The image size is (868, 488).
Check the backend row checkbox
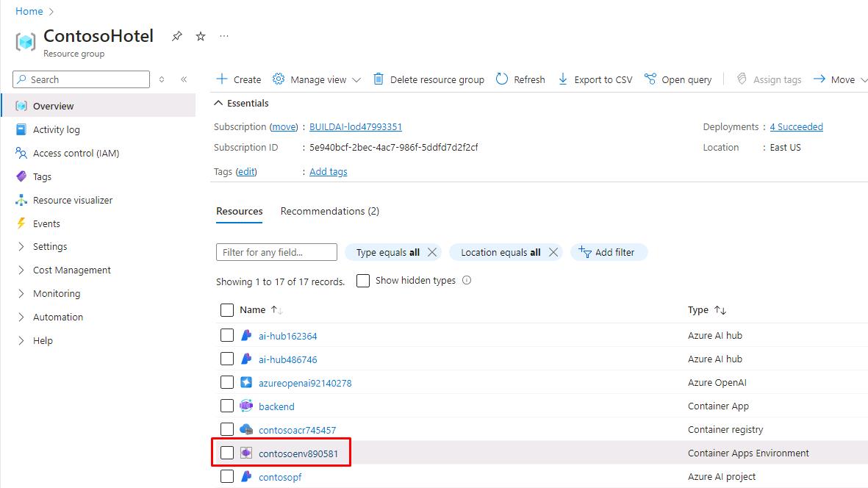coord(227,406)
